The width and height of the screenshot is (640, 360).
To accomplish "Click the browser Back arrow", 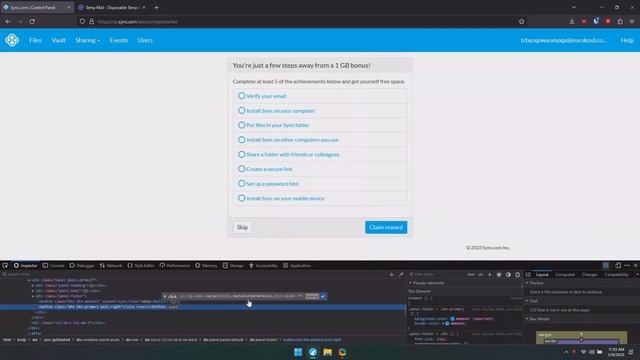I will coord(8,21).
